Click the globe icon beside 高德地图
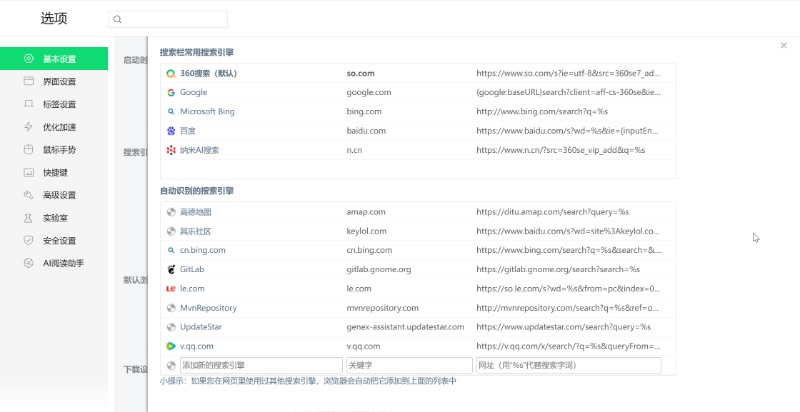The image size is (800, 412). coord(171,212)
